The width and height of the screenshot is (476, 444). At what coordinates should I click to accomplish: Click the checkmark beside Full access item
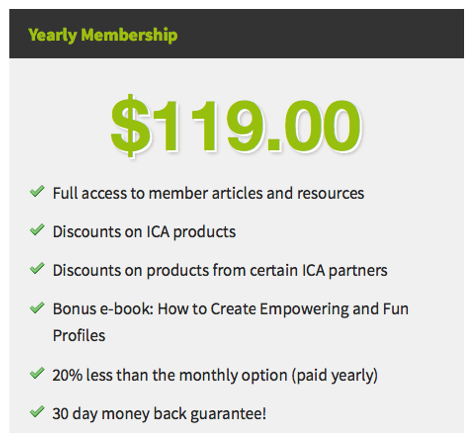tap(37, 191)
